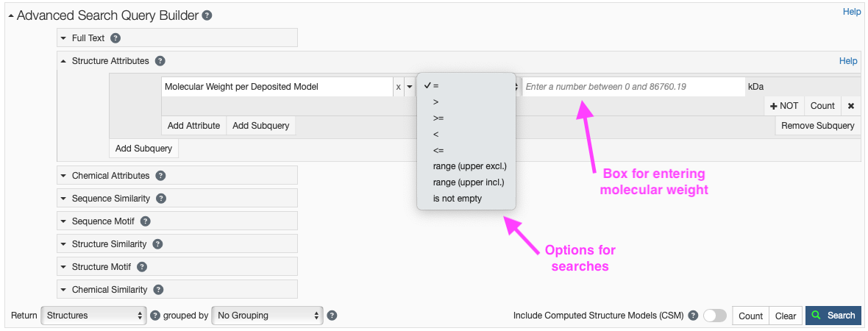Open the No Grouping dropdown

pyautogui.click(x=267, y=316)
